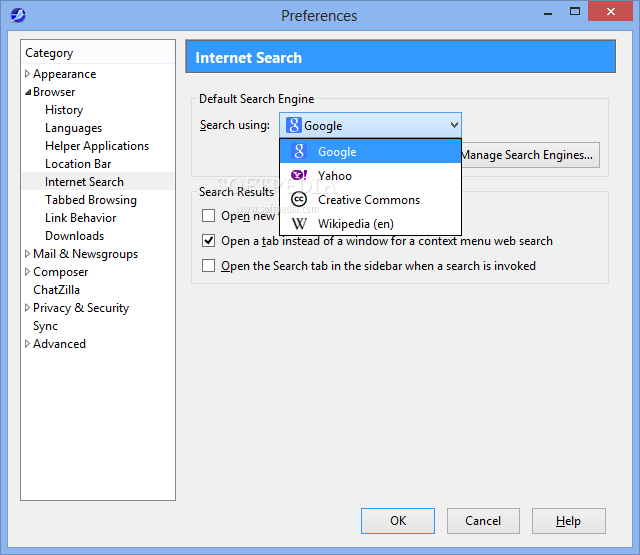640x555 pixels.
Task: Close the Preferences window
Action: click(x=610, y=11)
